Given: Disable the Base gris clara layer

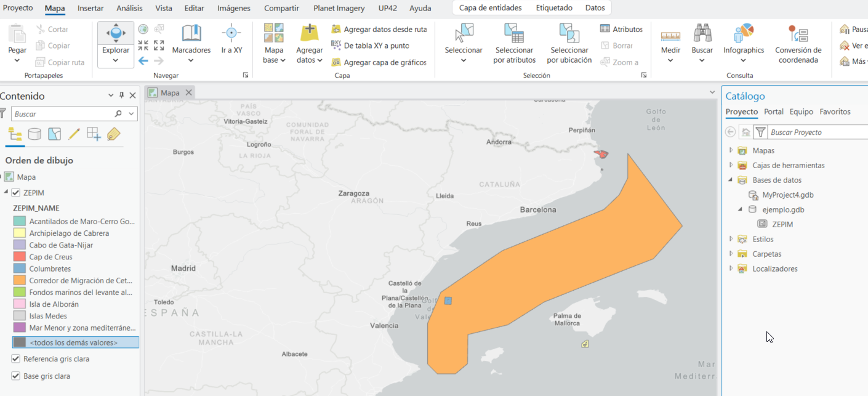Looking at the screenshot, I should point(16,376).
